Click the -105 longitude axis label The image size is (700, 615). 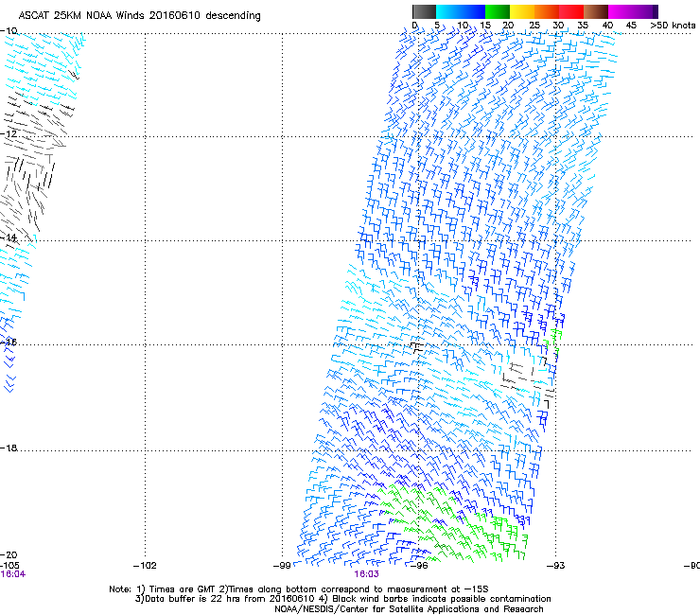(9, 566)
